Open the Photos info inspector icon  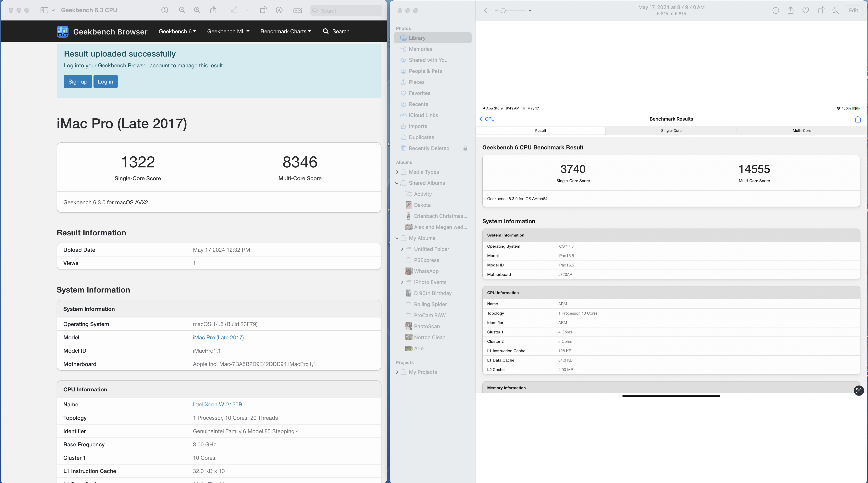pyautogui.click(x=775, y=10)
